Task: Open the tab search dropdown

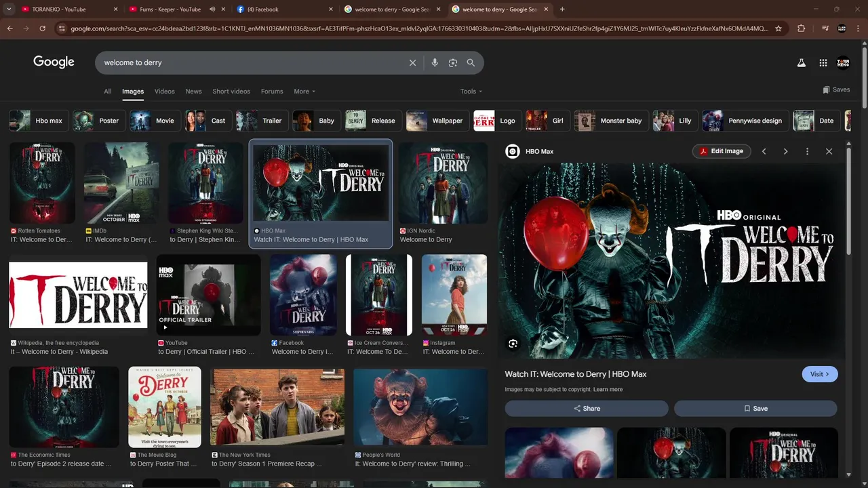Action: [x=9, y=9]
